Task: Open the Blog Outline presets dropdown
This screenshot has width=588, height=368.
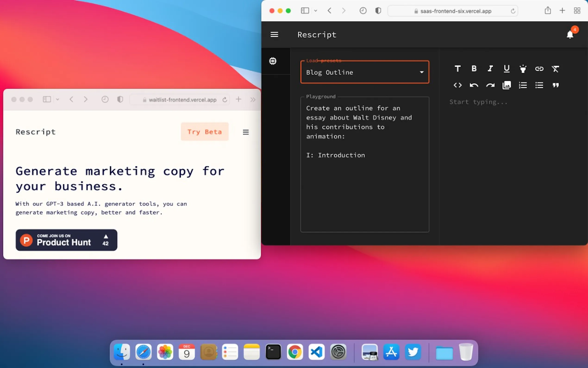Action: pos(365,72)
